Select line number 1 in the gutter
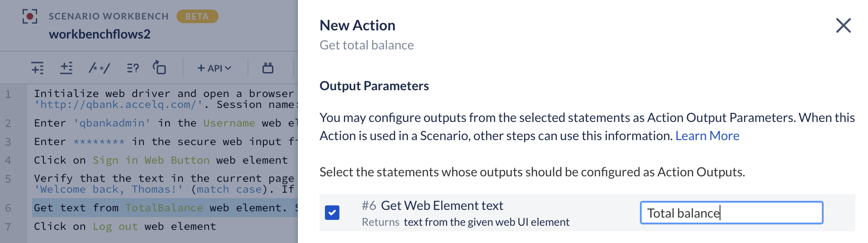This screenshot has width=868, height=243. [x=8, y=94]
